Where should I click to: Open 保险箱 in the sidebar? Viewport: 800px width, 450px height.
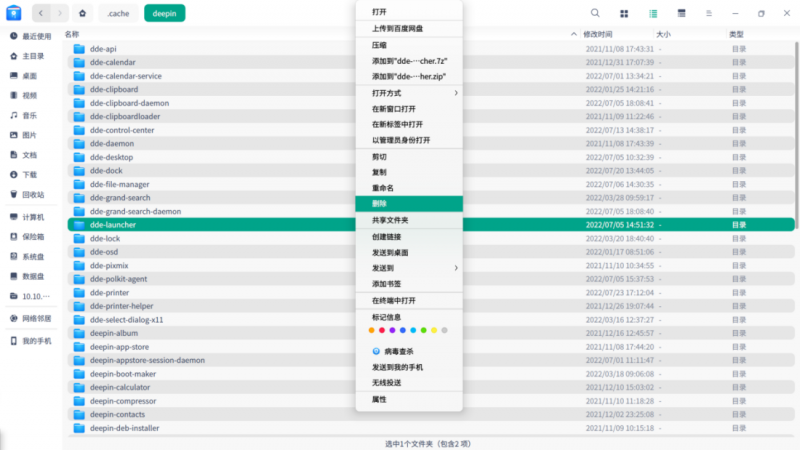[31, 237]
